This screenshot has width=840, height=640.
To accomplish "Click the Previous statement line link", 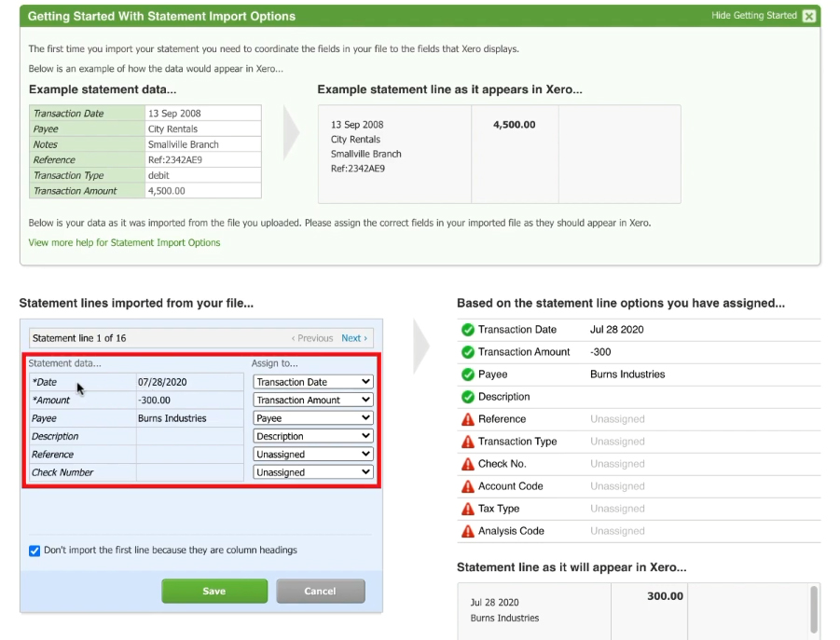I will click(x=311, y=338).
